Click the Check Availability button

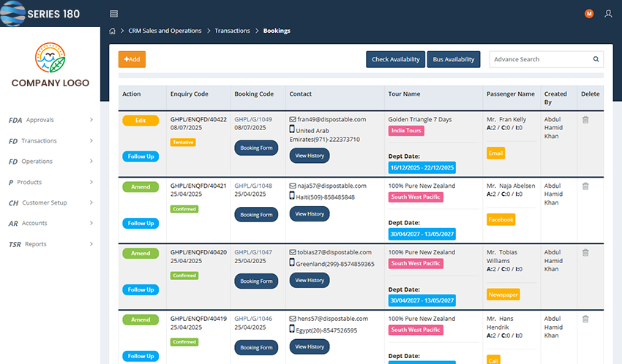pos(395,59)
